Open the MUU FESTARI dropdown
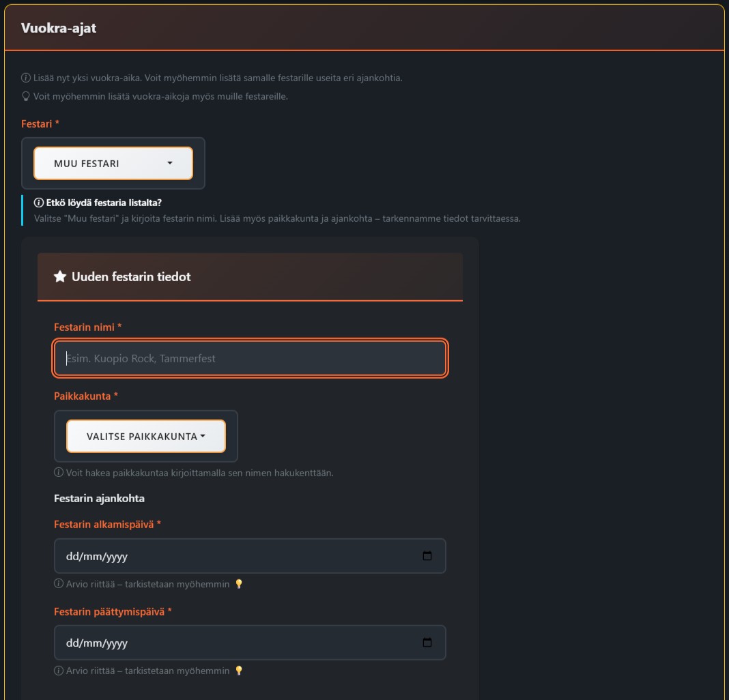This screenshot has height=700, width=729. coord(113,164)
